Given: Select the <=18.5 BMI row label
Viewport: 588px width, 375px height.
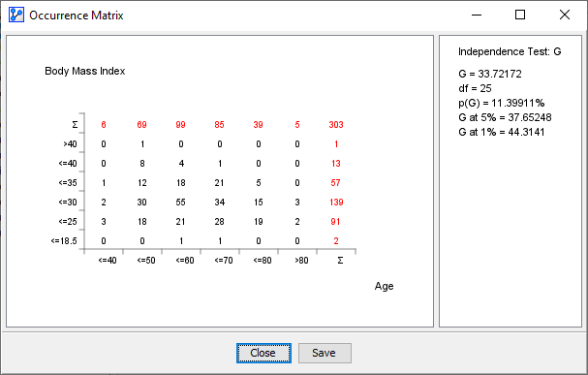Looking at the screenshot, I should (64, 240).
